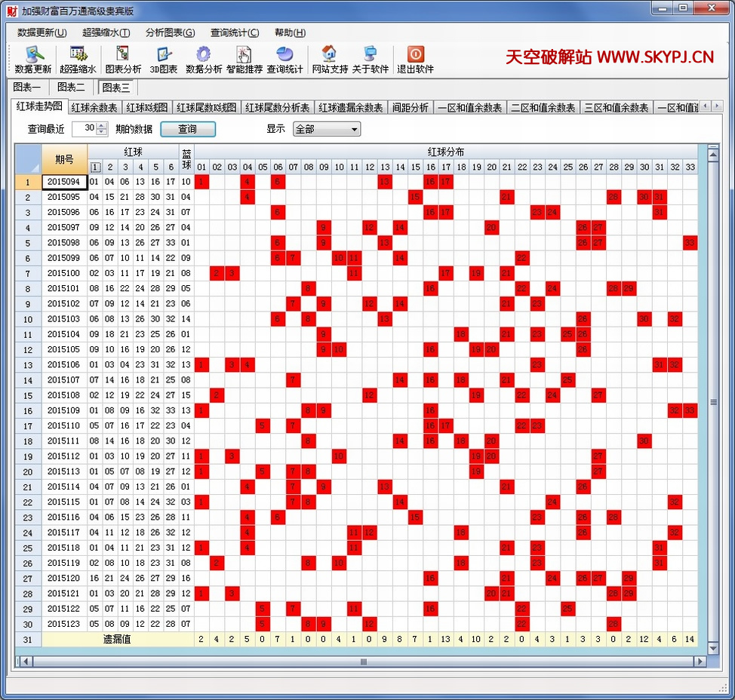735x700 pixels.
Task: Open the 帮助 menu
Action: (290, 32)
